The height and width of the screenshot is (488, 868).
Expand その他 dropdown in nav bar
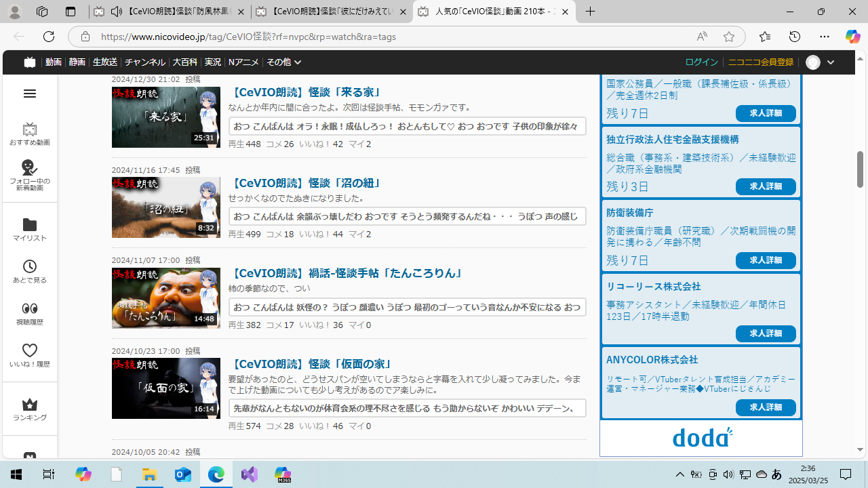coord(283,62)
